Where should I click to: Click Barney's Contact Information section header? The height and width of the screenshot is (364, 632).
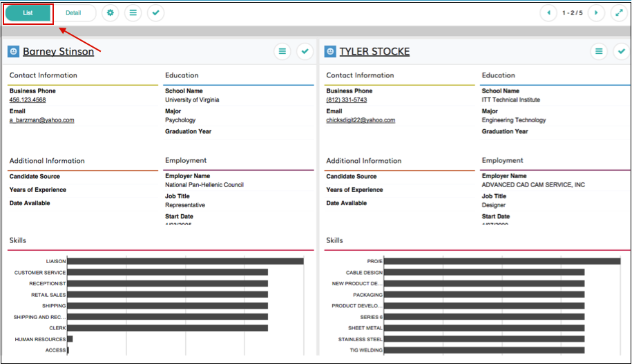[43, 75]
